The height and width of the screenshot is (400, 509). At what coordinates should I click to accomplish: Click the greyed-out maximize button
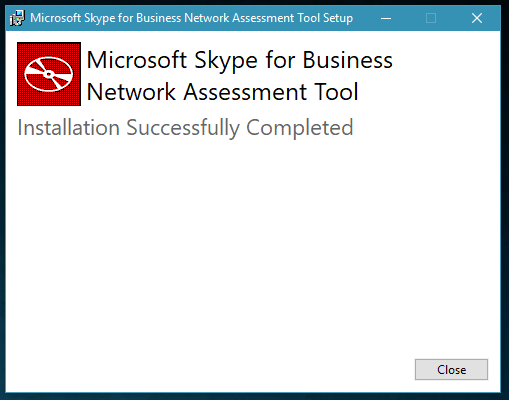tap(431, 18)
